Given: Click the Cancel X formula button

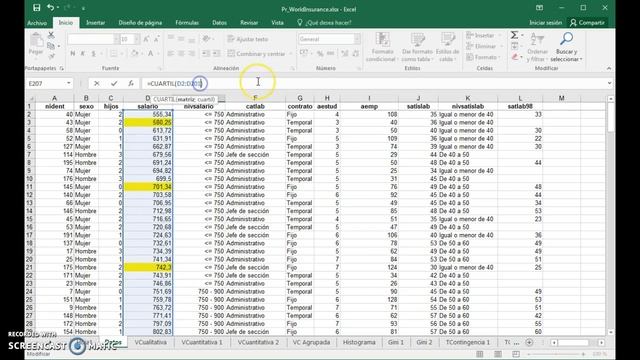Looking at the screenshot, I should click(x=96, y=83).
